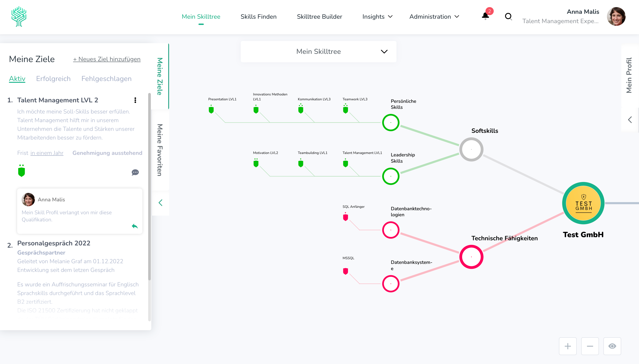Image resolution: width=639 pixels, height=364 pixels.
Task: Reply to Anna Malis comment
Action: coord(135,226)
